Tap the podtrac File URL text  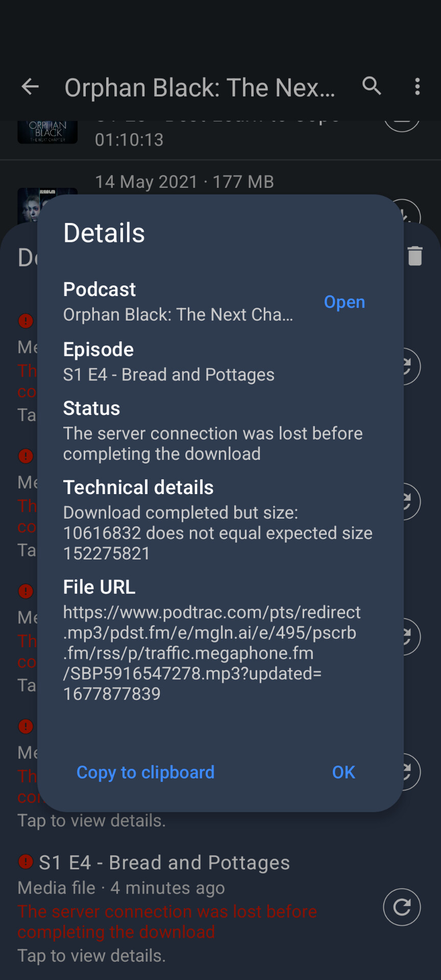pos(212,653)
